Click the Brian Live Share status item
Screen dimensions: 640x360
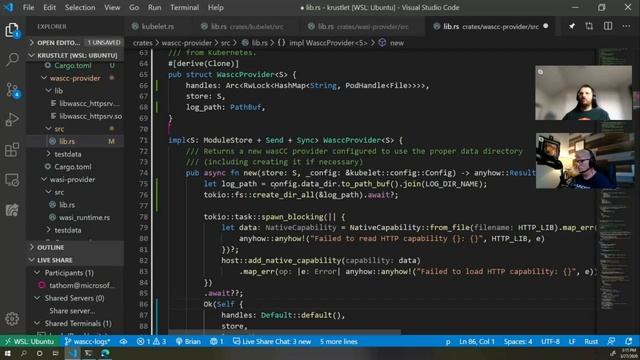(x=188, y=341)
